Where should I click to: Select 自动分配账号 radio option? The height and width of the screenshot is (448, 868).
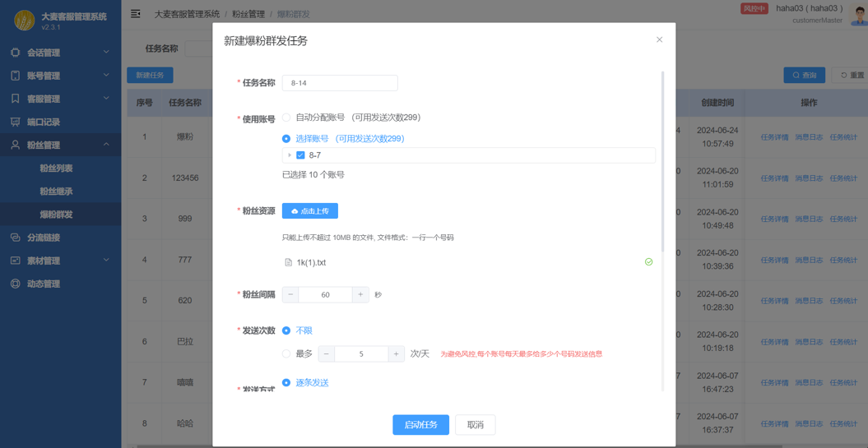[x=286, y=118]
